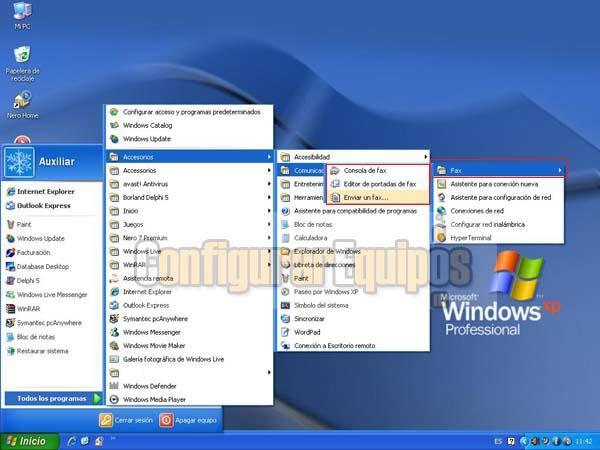The width and height of the screenshot is (600, 450).
Task: Open Símbolo del sistema
Action: 353,305
